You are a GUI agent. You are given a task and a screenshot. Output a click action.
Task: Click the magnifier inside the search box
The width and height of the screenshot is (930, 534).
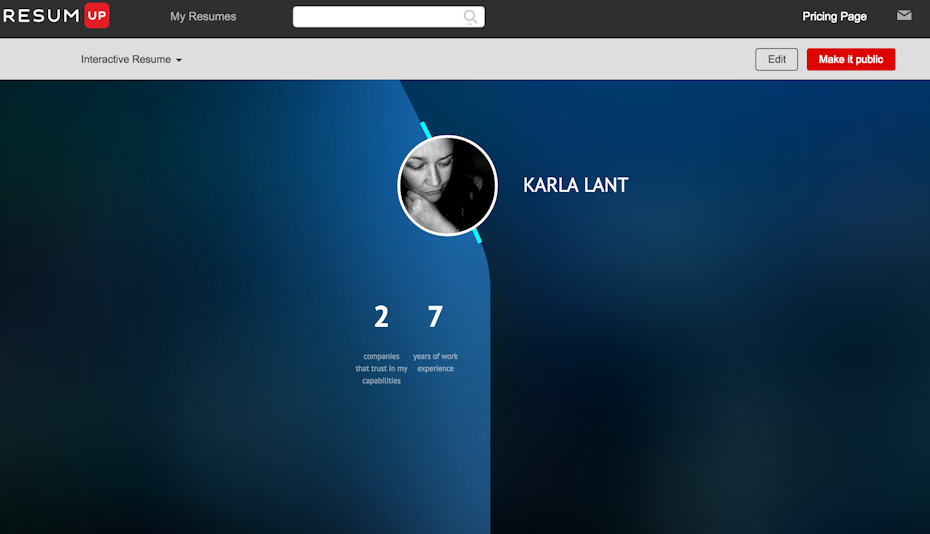pos(471,17)
